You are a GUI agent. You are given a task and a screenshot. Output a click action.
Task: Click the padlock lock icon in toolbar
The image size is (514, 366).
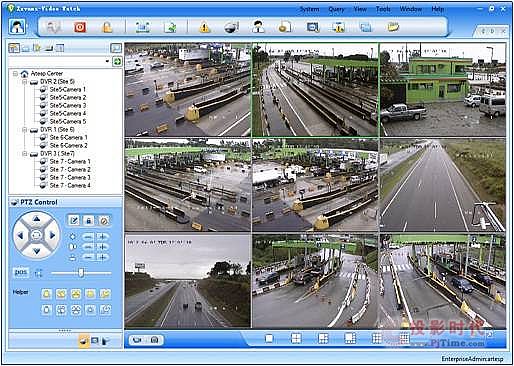click(107, 27)
